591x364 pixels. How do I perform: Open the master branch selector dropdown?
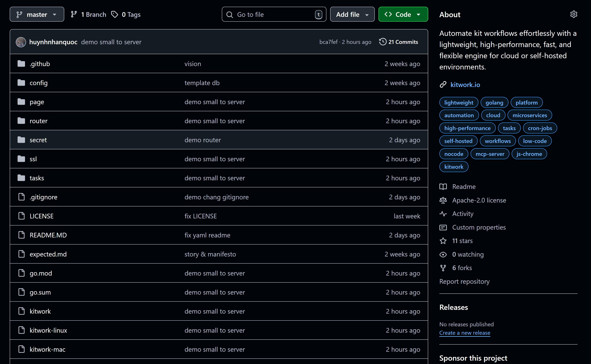[x=37, y=14]
